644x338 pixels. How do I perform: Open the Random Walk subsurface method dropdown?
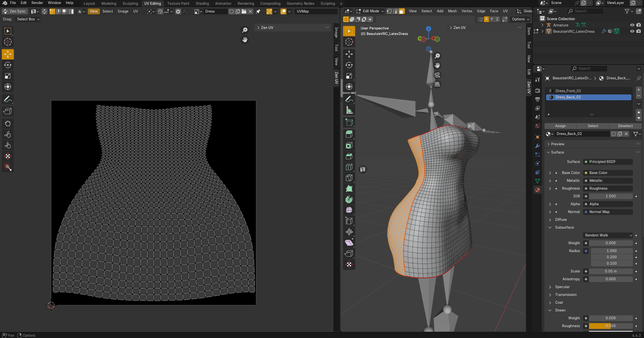[608, 235]
